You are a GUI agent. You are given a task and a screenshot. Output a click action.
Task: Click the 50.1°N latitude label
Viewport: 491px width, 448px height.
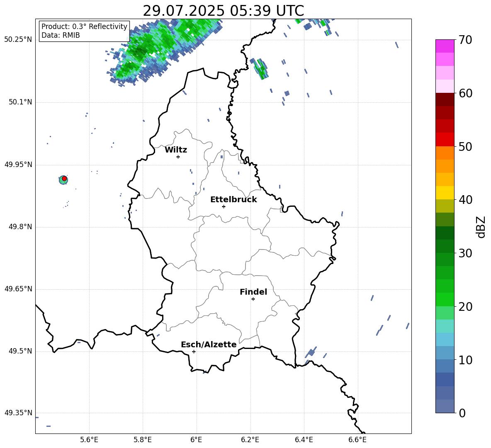(20, 102)
